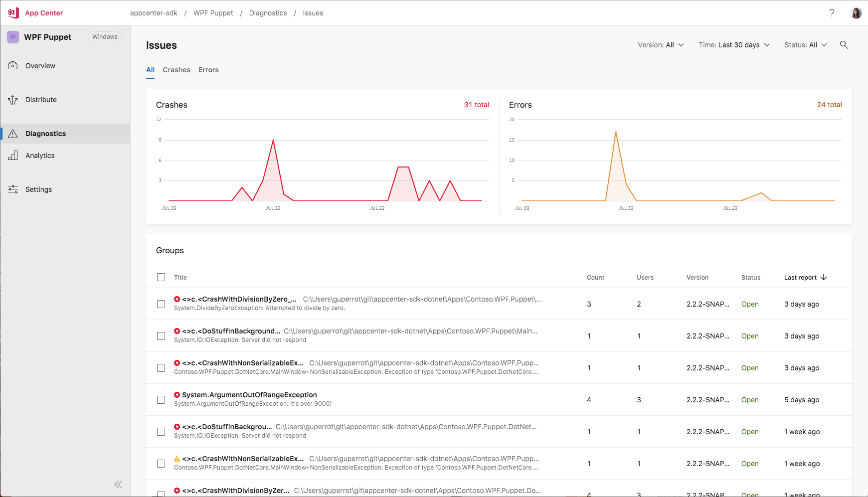Go to appcenter-sdk breadcrumb link
This screenshot has width=868, height=497.
[x=154, y=13]
